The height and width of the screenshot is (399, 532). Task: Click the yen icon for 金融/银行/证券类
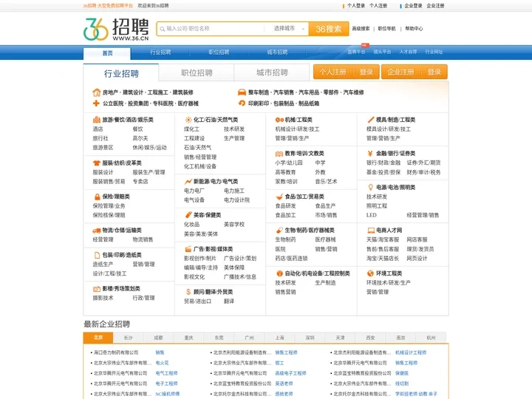tap(370, 154)
